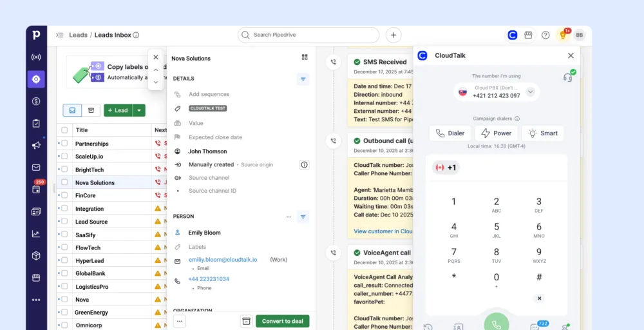Click the headset status icon in CloudTalk
Viewport: 644px width, 330px height.
click(569, 77)
